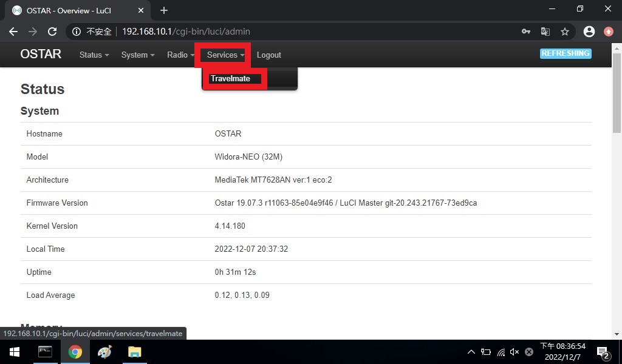
Task: Click the Status page heading
Action: (43, 89)
